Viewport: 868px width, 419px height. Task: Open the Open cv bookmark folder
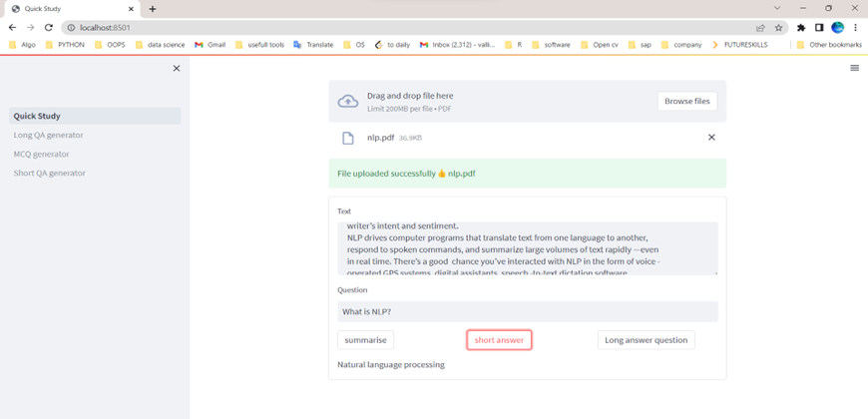point(600,45)
